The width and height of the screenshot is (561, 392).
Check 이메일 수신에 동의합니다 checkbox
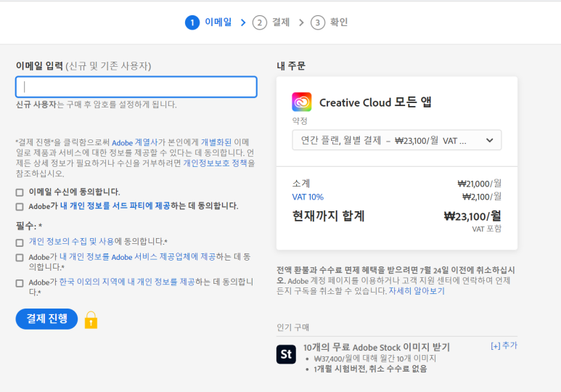(20, 192)
